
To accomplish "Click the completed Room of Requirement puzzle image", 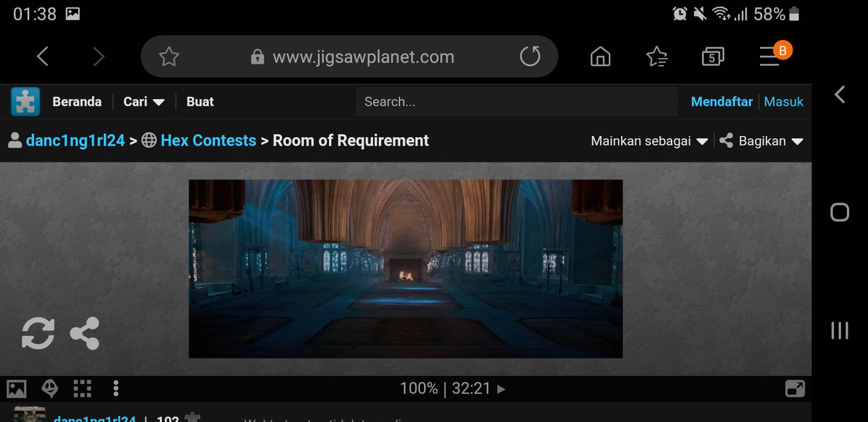I will [406, 269].
